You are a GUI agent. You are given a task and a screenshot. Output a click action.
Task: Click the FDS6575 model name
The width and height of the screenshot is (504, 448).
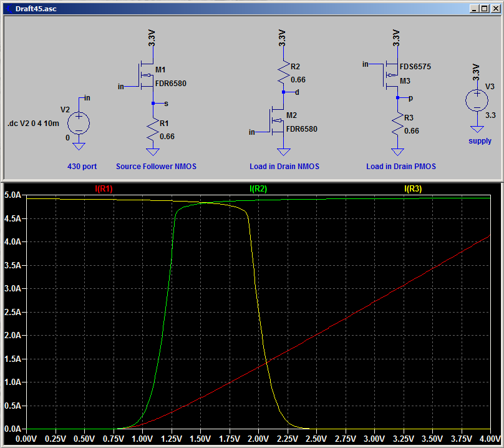[415, 67]
